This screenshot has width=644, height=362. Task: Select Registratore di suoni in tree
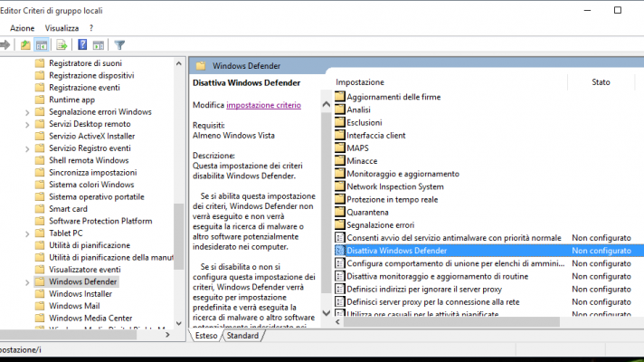[x=85, y=63]
